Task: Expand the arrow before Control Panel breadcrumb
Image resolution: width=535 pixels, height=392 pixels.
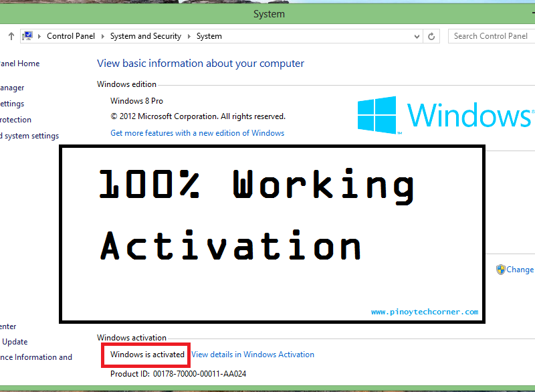Action: point(39,36)
